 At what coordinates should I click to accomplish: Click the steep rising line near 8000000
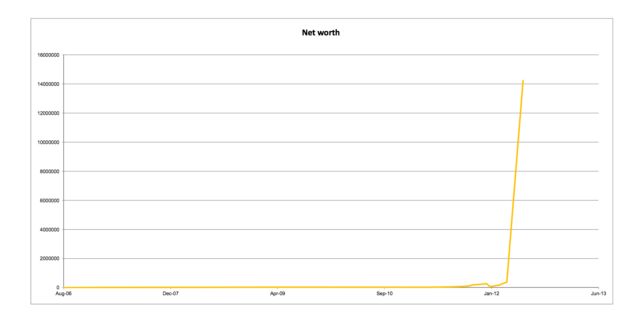tap(516, 171)
